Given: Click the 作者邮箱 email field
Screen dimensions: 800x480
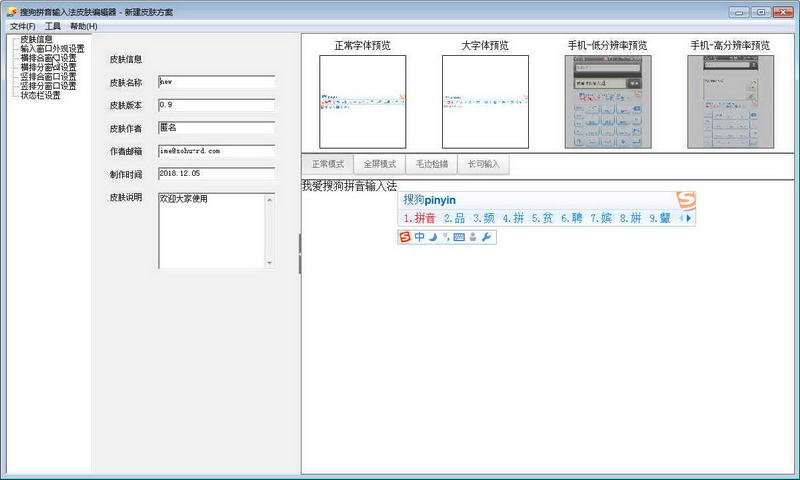Looking at the screenshot, I should pos(216,151).
